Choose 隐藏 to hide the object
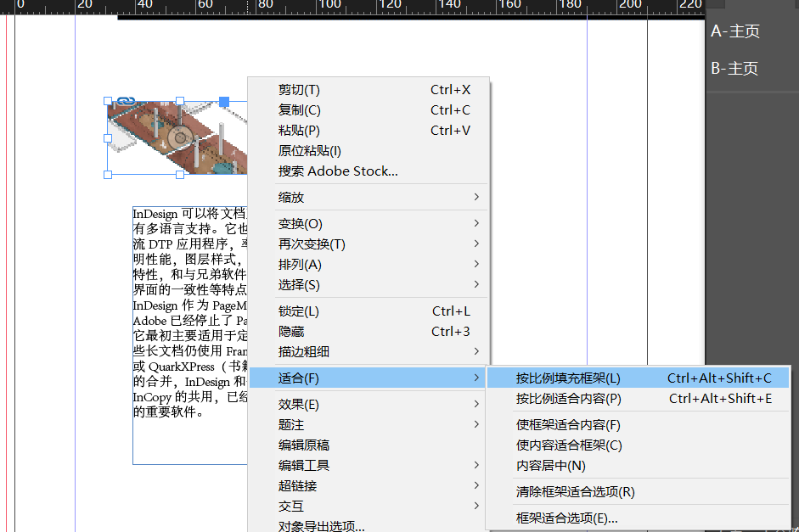799x532 pixels. click(292, 331)
